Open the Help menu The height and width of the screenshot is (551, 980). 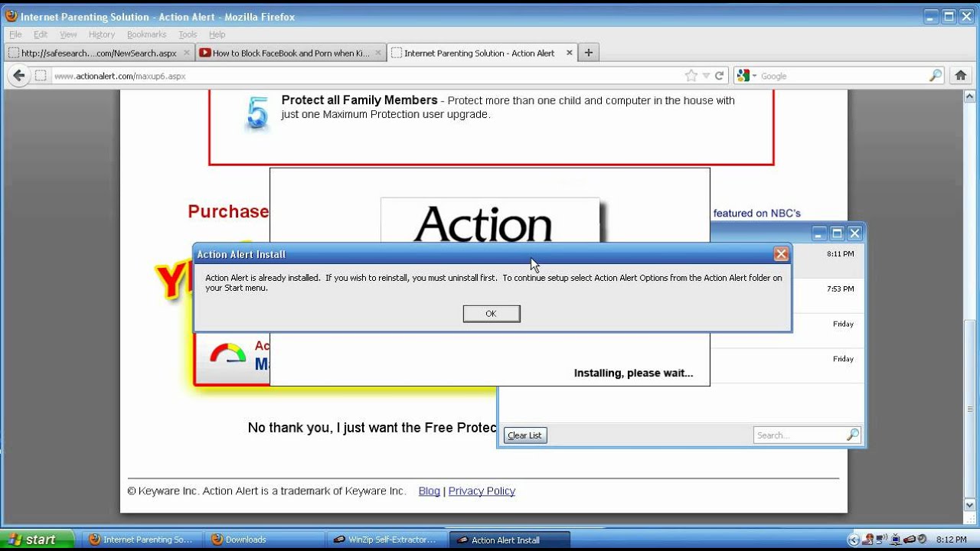click(217, 34)
